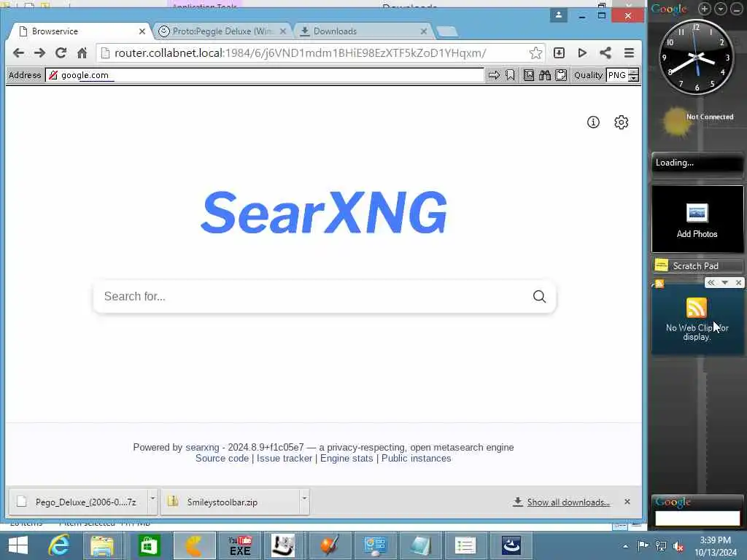Close the Proto:Peggle Deluxe tab
Screen dimensions: 747x560
tap(283, 31)
